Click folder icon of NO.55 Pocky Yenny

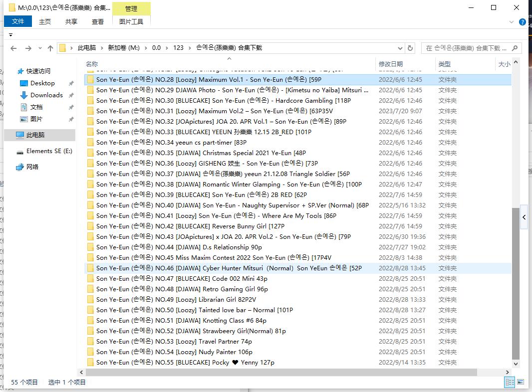click(90, 363)
